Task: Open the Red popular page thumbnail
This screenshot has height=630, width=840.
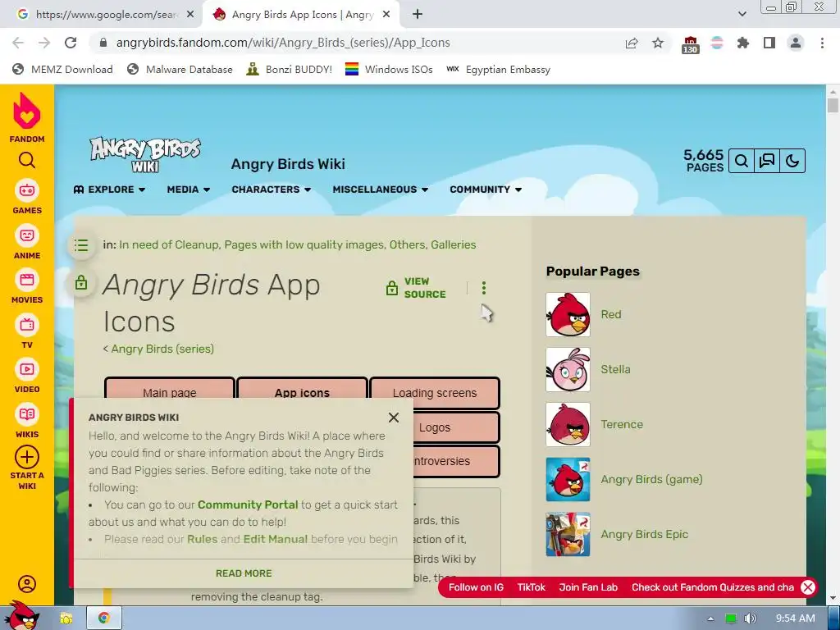Action: 568,314
